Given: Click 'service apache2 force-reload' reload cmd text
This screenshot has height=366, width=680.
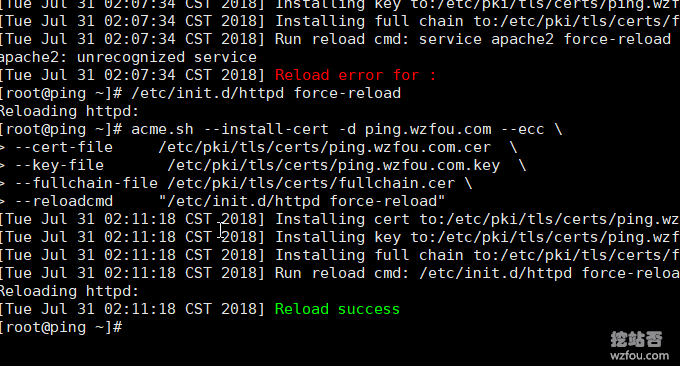Looking at the screenshot, I should pos(545,39).
